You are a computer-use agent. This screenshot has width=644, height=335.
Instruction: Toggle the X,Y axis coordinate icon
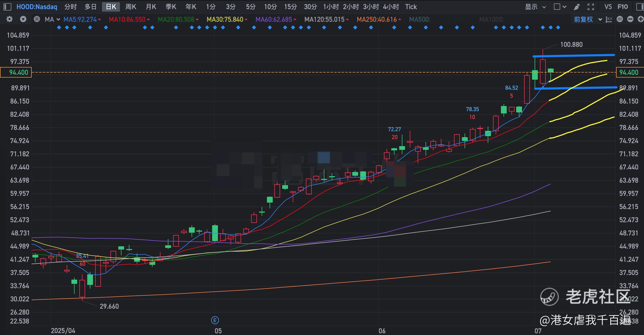point(609,19)
